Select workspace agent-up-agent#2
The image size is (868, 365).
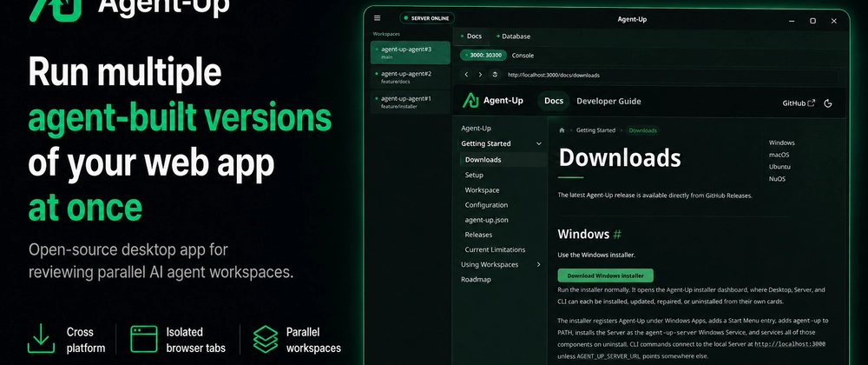(x=411, y=77)
